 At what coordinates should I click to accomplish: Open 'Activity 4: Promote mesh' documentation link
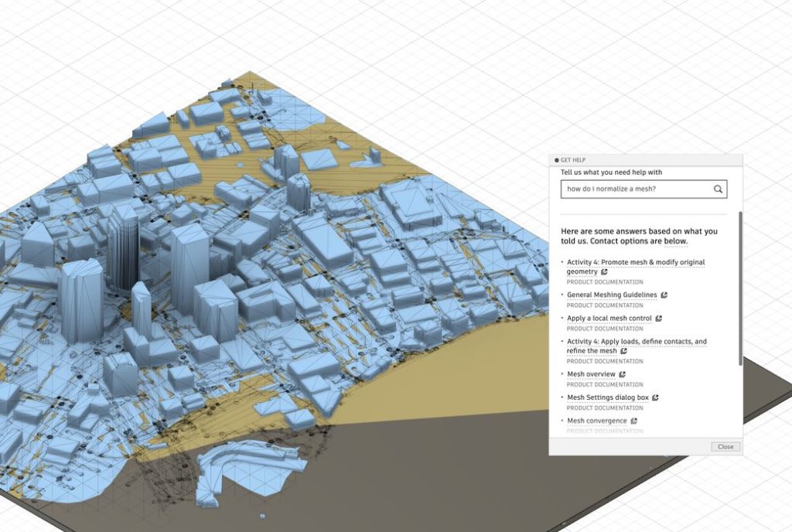[x=635, y=263]
